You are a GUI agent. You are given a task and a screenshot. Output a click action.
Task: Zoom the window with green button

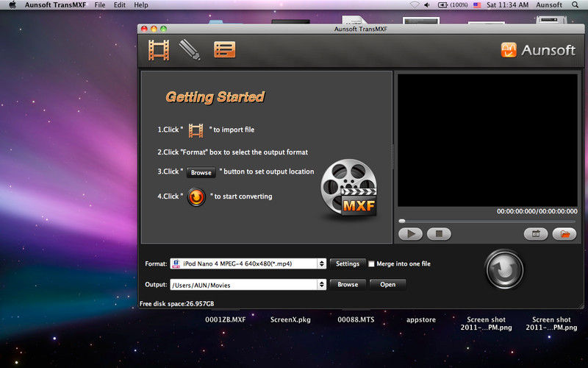click(x=163, y=29)
